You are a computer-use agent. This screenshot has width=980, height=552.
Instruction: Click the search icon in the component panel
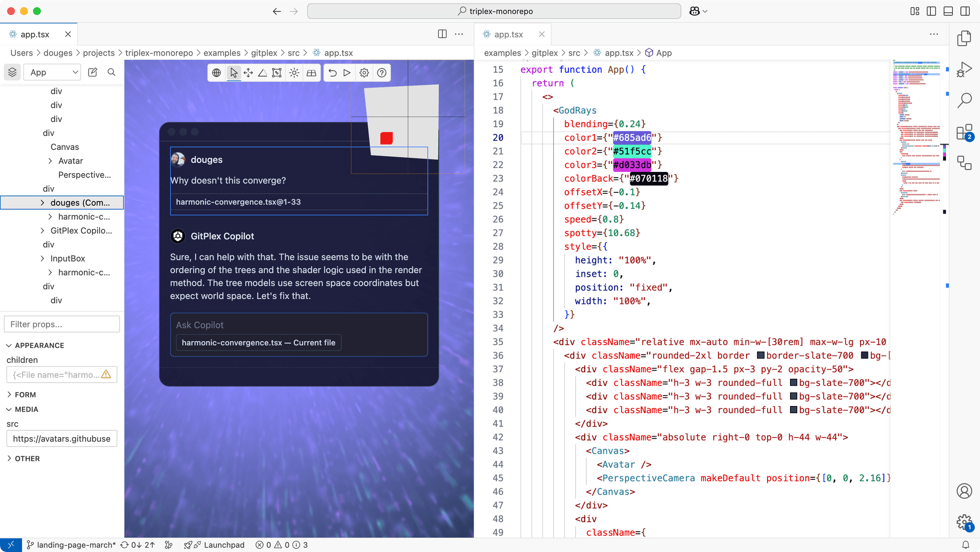(111, 72)
